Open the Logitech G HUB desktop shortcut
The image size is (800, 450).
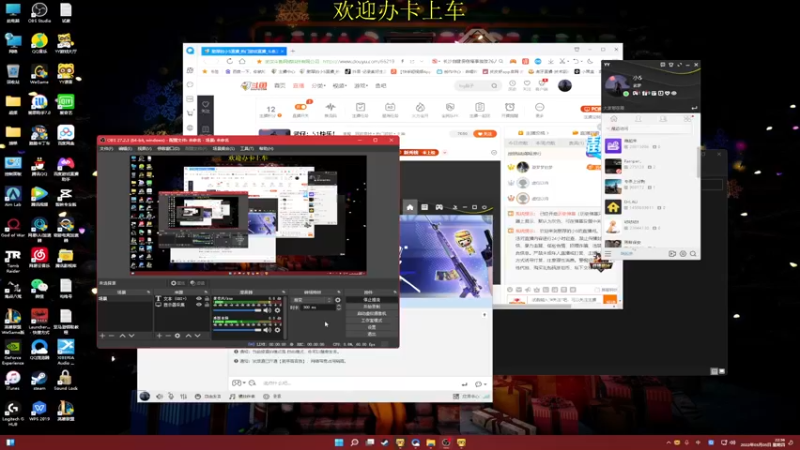click(13, 413)
